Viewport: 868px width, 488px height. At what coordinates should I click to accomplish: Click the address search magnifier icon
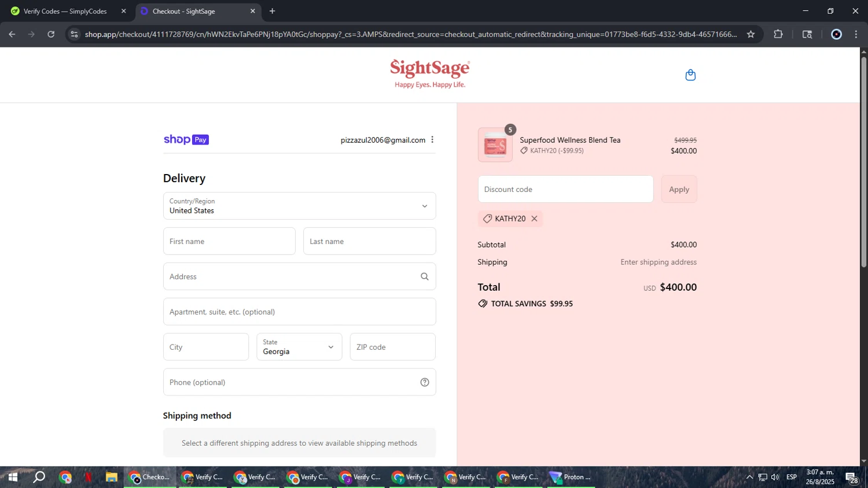[425, 276]
